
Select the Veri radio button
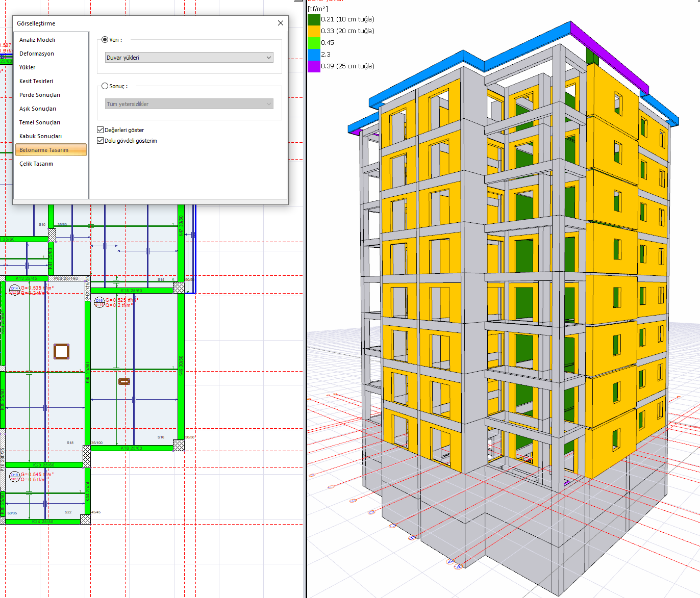click(x=105, y=40)
